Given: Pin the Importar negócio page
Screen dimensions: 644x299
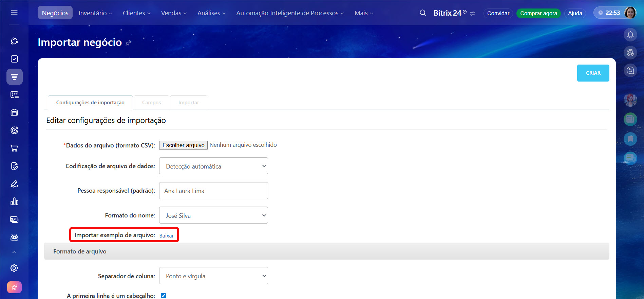Looking at the screenshot, I should coord(128,43).
